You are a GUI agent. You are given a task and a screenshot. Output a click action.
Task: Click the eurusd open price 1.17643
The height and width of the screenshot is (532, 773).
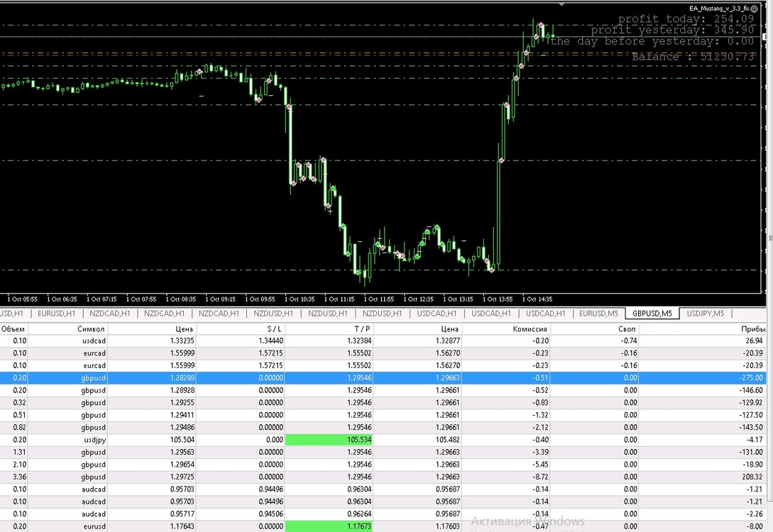(x=182, y=526)
